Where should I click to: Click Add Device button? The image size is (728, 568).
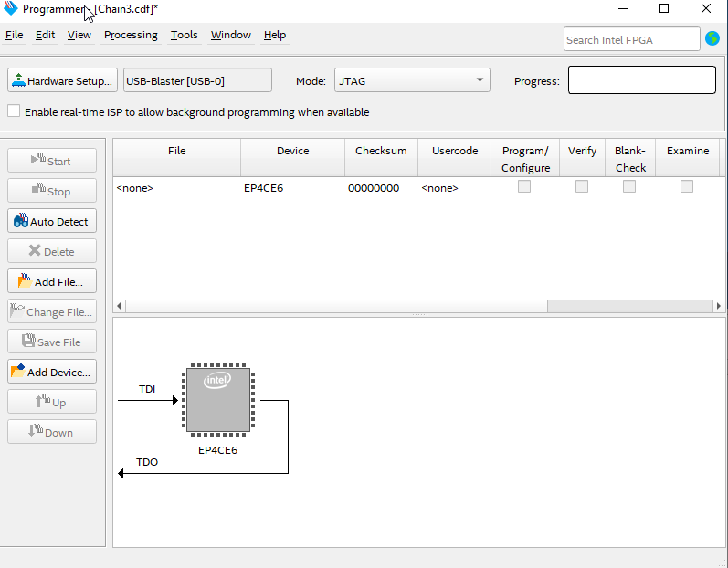pos(52,372)
